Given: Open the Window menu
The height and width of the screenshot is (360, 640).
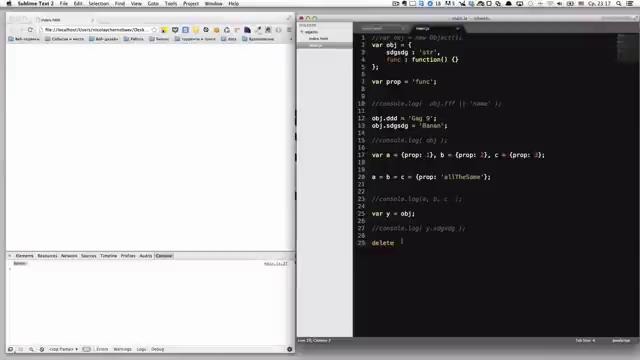Looking at the screenshot, I should pos(213,4).
